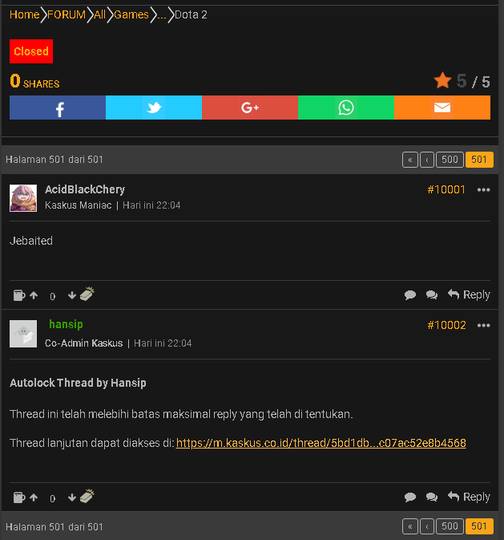This screenshot has width=504, height=540.
Task: Open multi-quote icon on post #10002
Action: (431, 497)
